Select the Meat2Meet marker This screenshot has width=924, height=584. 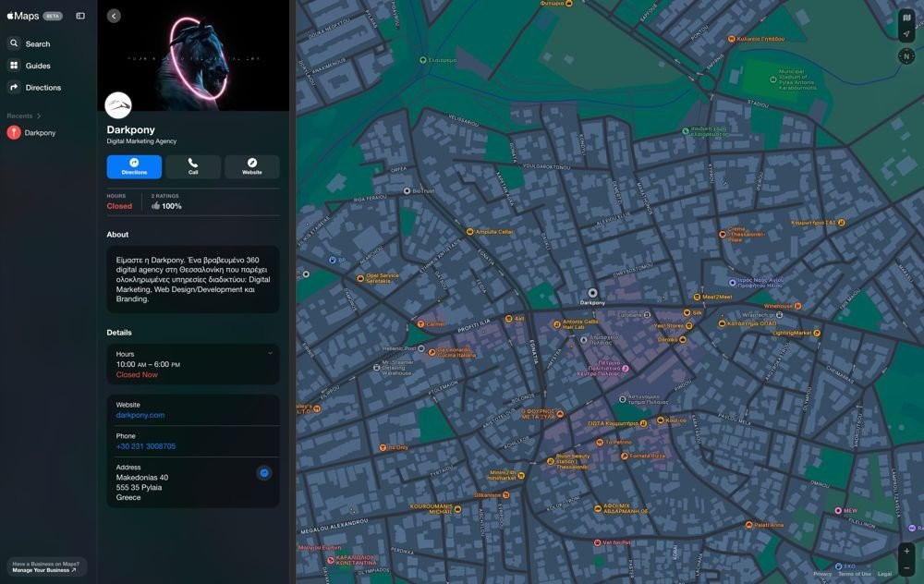point(697,297)
